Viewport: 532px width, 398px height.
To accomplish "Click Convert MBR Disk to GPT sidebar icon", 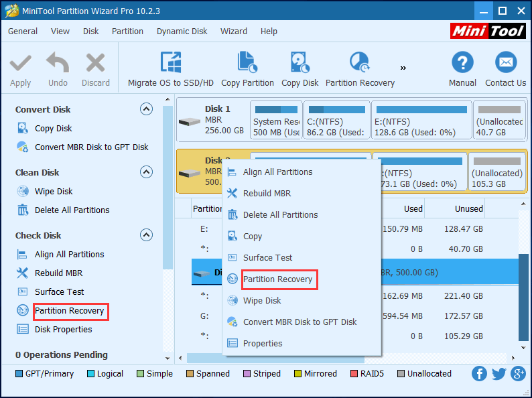I will point(22,147).
